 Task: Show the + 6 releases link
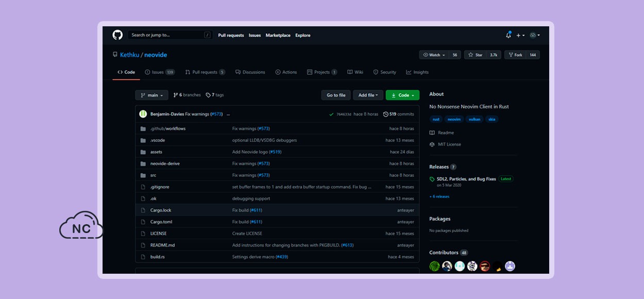(x=439, y=196)
